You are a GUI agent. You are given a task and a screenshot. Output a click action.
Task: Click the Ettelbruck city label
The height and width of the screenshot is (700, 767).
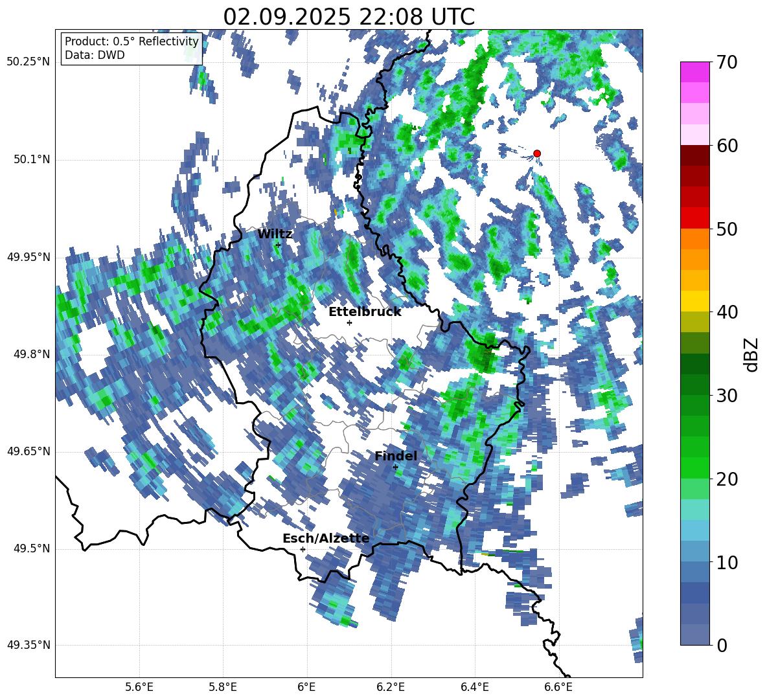(365, 312)
